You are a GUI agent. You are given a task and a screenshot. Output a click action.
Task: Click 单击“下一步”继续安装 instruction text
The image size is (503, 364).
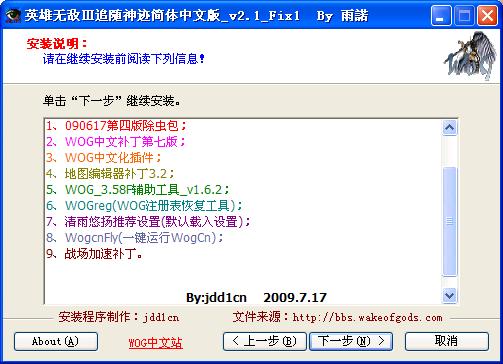112,100
